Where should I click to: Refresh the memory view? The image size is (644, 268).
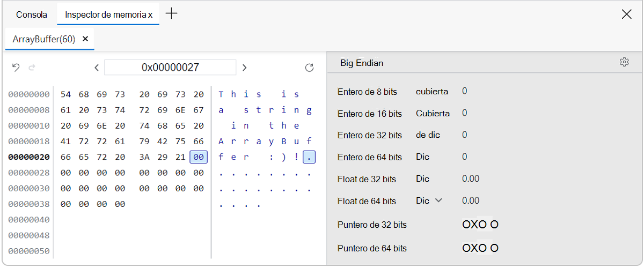point(309,68)
